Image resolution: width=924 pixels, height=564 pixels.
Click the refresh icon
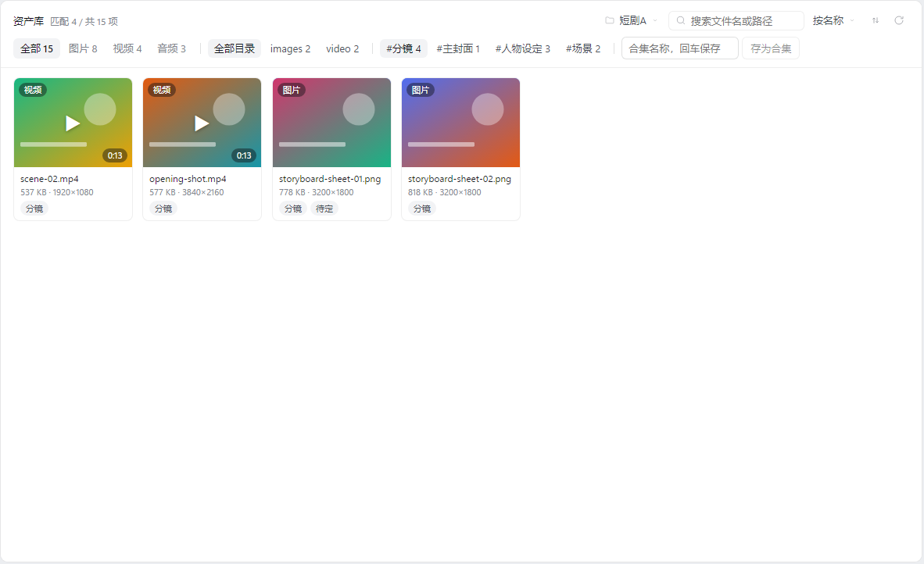899,20
